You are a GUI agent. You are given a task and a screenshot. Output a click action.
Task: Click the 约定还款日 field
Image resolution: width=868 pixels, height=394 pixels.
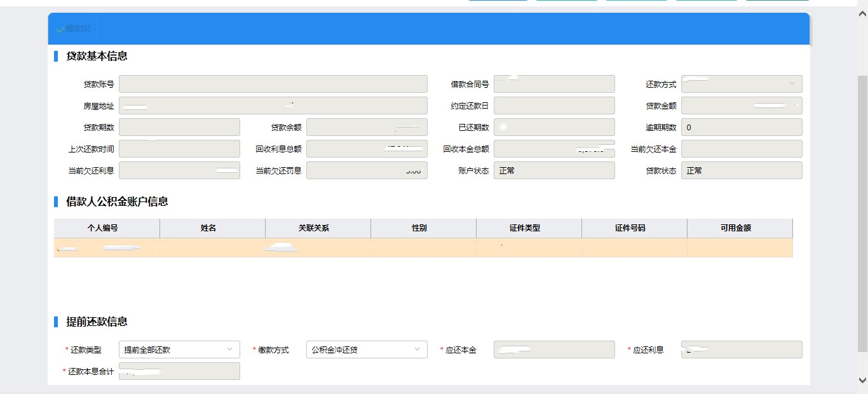tap(554, 105)
